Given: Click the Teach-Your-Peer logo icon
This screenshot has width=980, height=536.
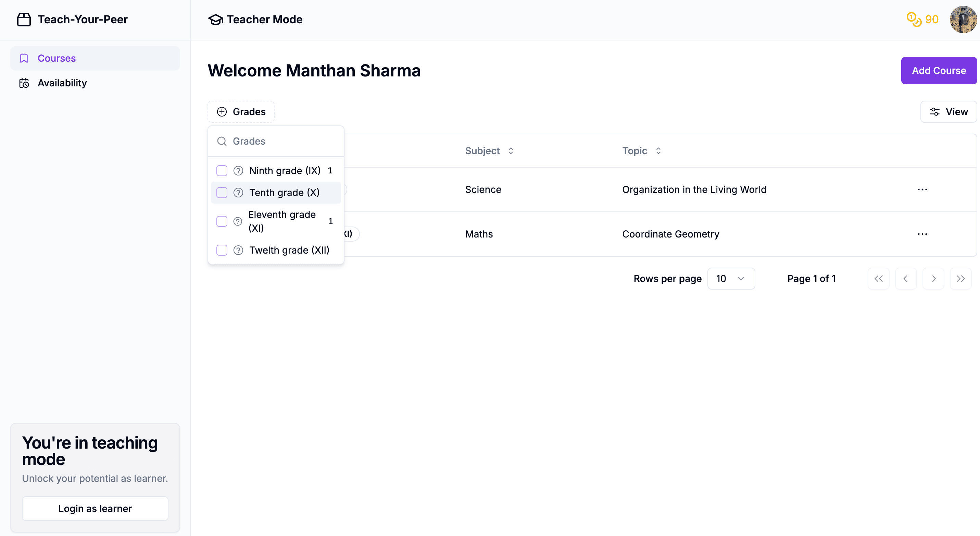Looking at the screenshot, I should click(x=24, y=20).
